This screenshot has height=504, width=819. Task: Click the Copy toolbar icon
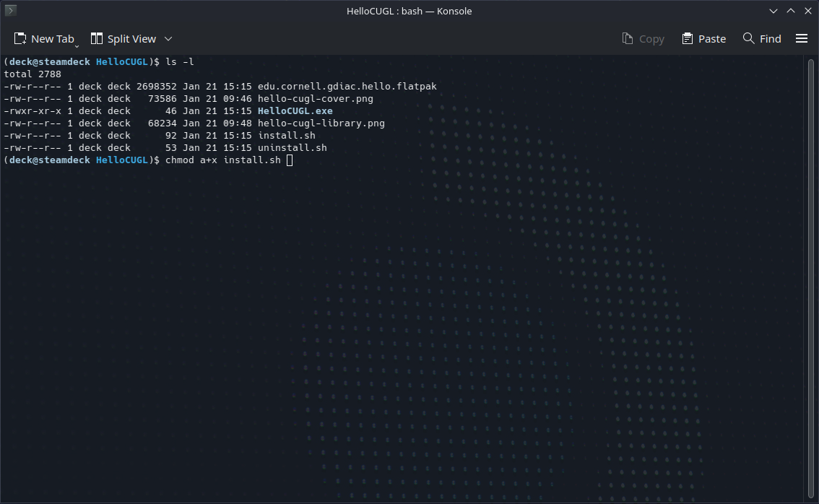click(628, 39)
